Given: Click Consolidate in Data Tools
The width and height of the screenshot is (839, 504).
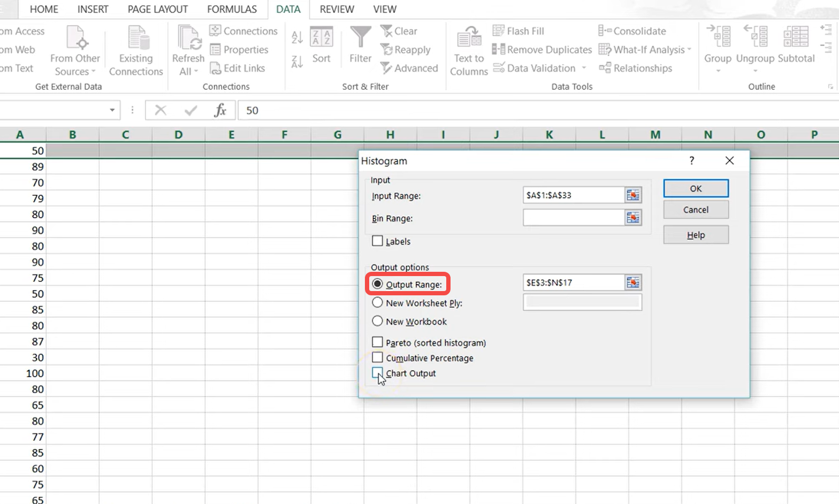Looking at the screenshot, I should [x=632, y=31].
